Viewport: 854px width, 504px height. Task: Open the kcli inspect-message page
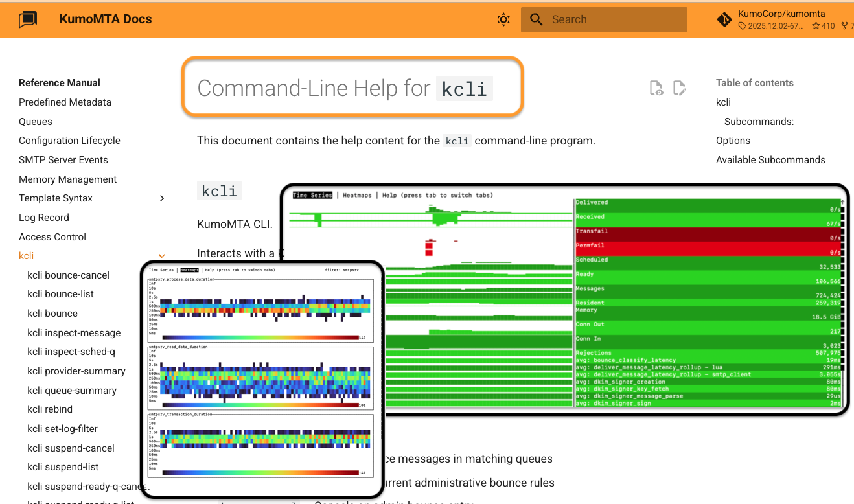click(x=74, y=332)
